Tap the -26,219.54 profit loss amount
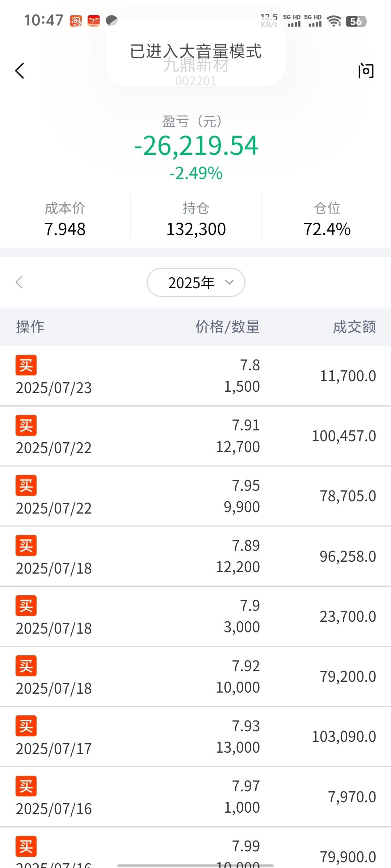The height and width of the screenshot is (868, 391). pyautogui.click(x=196, y=146)
